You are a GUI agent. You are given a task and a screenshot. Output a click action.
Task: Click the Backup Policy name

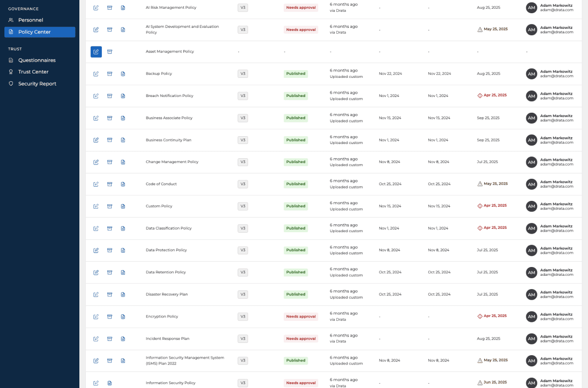[159, 73]
